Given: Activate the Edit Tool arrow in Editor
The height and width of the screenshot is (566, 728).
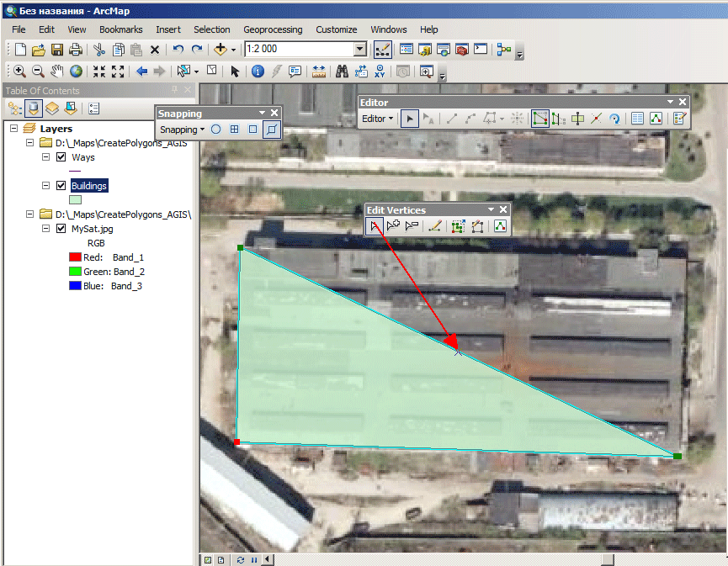Looking at the screenshot, I should (x=410, y=119).
